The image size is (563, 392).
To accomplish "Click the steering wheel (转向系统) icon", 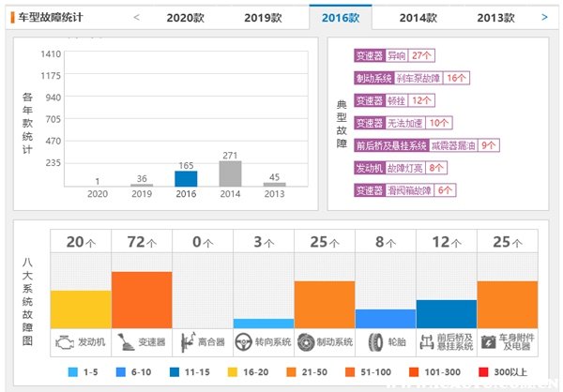I will coord(246,341).
